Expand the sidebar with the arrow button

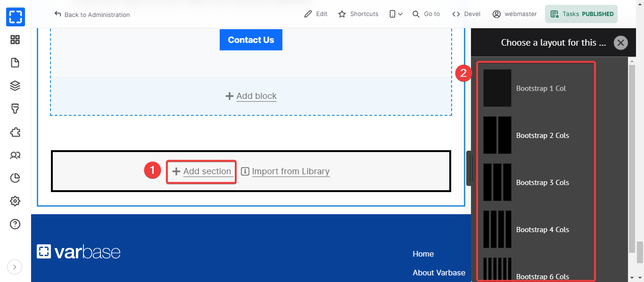[x=15, y=267]
